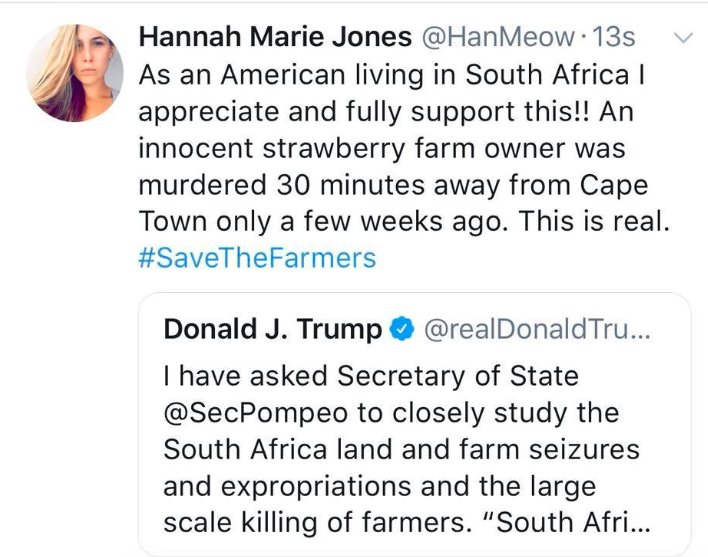708x557 pixels.
Task: Click the word "expropriations" in quoted tweet
Action: [x=320, y=485]
